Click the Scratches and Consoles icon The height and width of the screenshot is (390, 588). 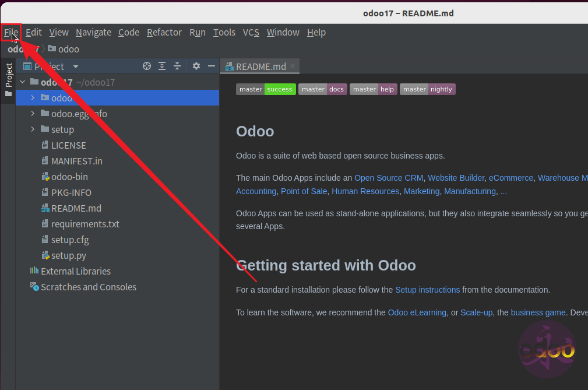(x=34, y=286)
